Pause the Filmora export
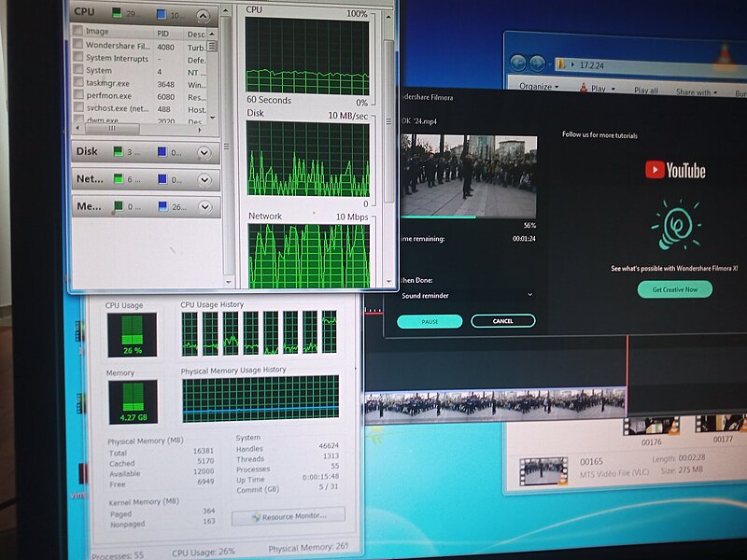Image resolution: width=747 pixels, height=560 pixels. pos(430,321)
